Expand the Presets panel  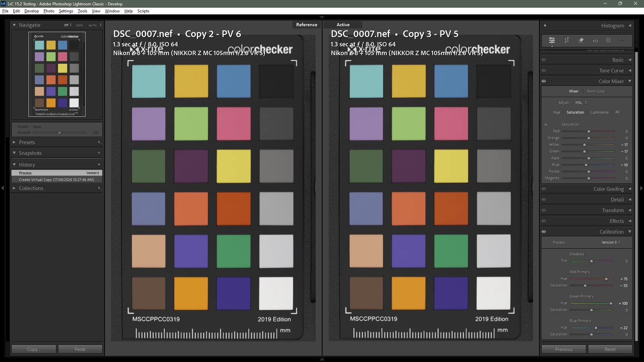(x=27, y=142)
